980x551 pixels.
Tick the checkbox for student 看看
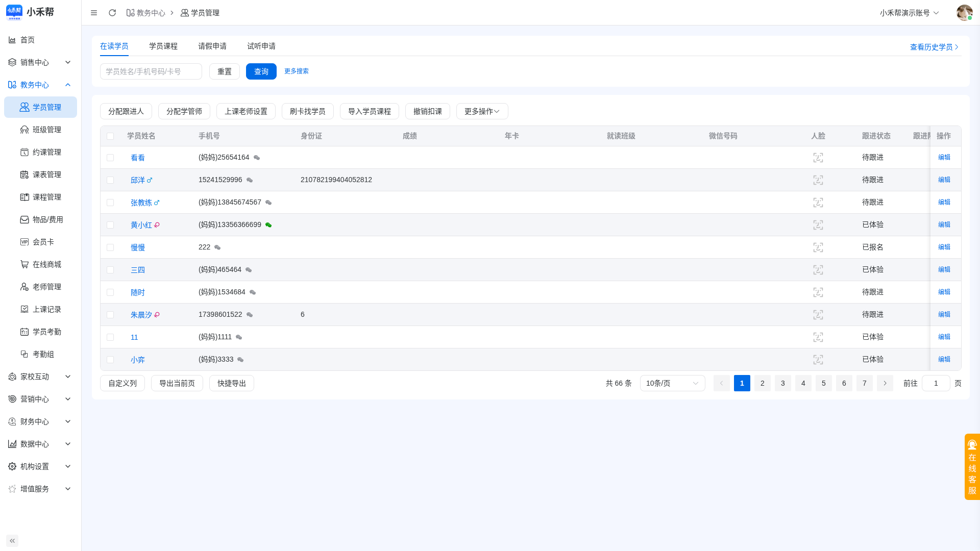(110, 158)
